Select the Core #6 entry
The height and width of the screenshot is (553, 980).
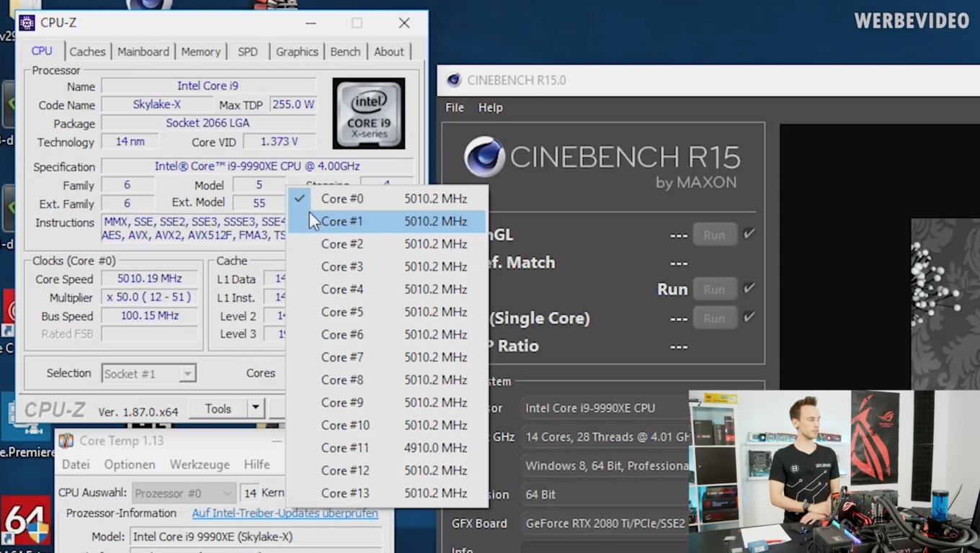coord(387,335)
